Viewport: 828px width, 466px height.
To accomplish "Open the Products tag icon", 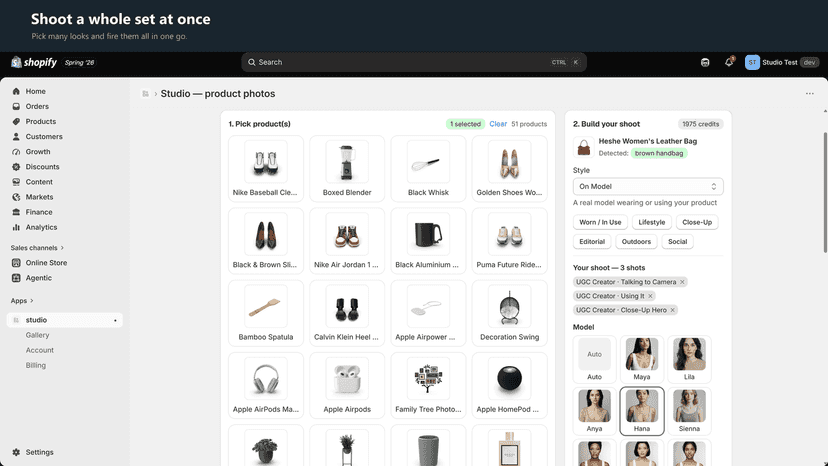I will point(16,122).
